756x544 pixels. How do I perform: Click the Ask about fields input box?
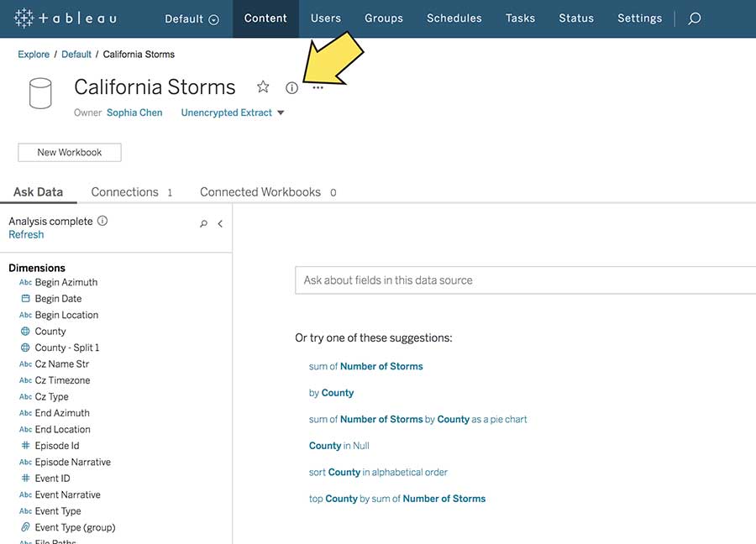[526, 280]
